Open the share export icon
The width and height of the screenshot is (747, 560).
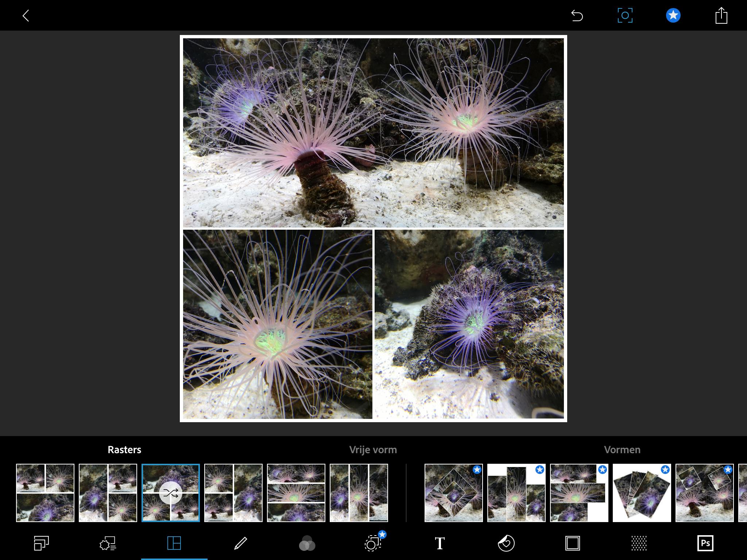[x=721, y=16]
